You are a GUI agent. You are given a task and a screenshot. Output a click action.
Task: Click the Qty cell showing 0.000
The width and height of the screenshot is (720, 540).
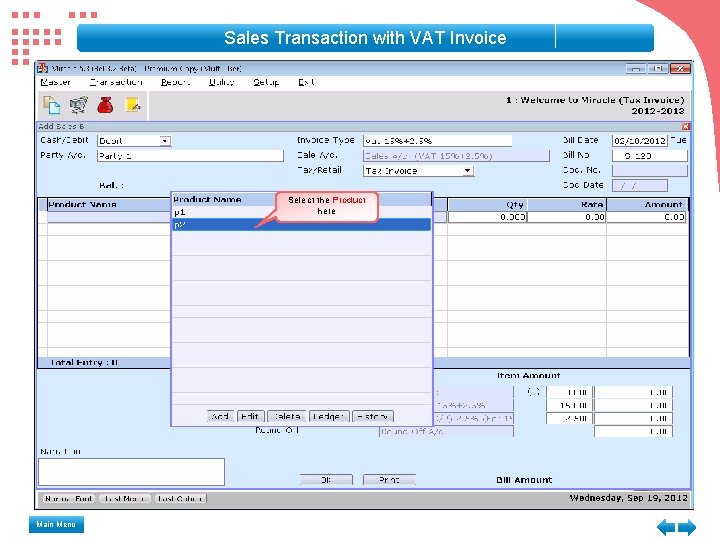pos(487,217)
